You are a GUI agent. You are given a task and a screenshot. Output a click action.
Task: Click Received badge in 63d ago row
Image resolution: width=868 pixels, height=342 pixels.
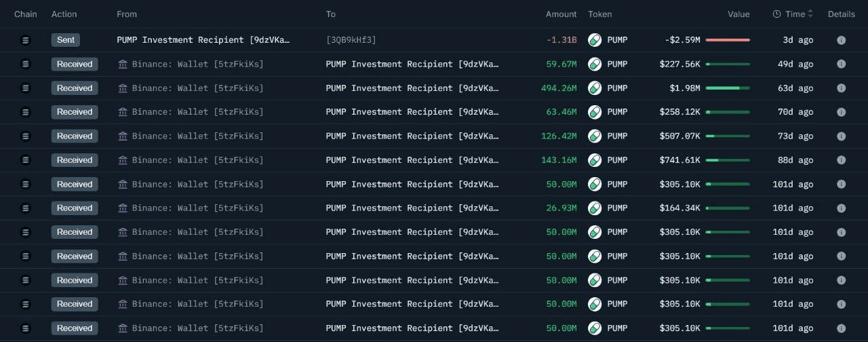[75, 88]
